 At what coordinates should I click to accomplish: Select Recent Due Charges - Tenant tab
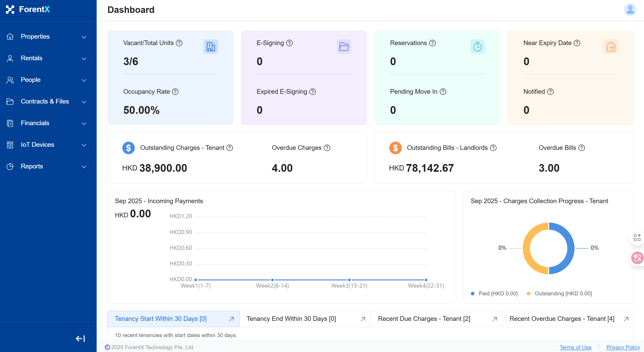(x=424, y=319)
